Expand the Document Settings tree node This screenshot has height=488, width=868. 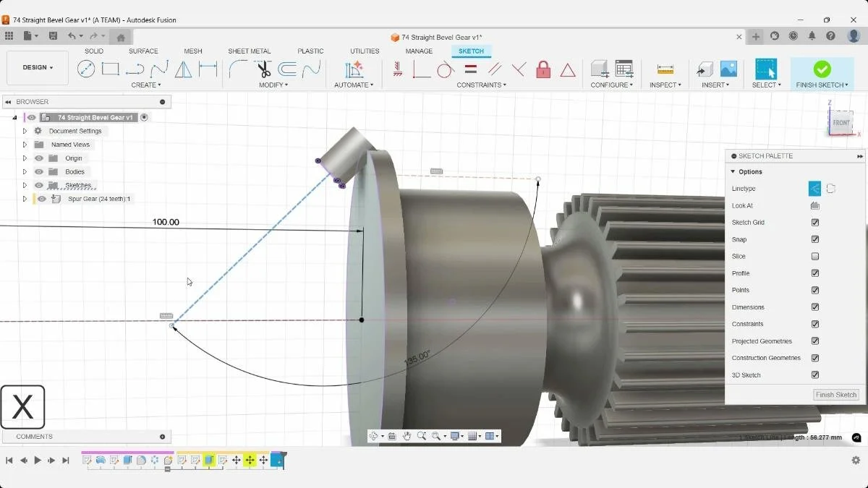pos(25,132)
